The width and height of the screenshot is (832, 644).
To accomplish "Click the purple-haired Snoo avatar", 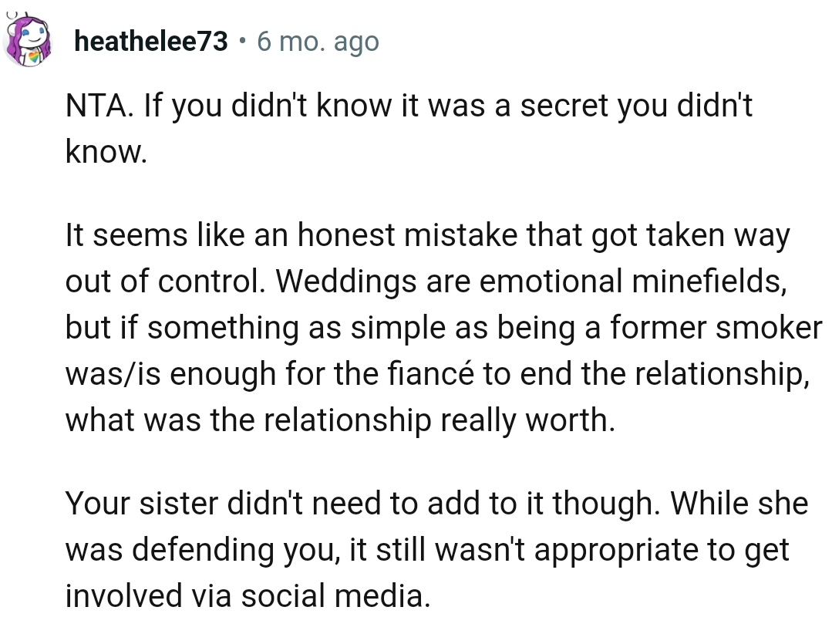I will click(x=28, y=39).
